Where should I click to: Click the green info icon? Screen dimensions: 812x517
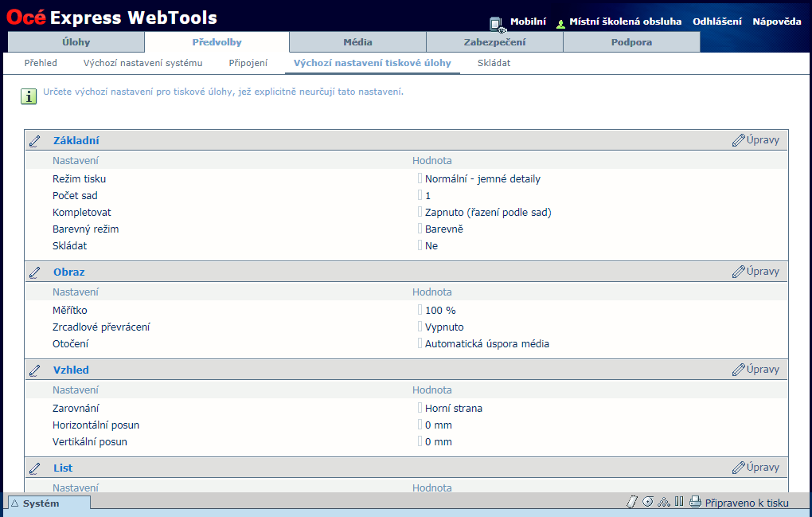(x=29, y=96)
